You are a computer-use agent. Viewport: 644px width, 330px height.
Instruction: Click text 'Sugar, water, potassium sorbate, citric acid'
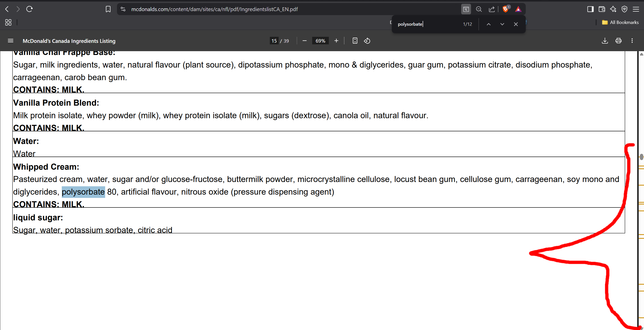point(93,230)
